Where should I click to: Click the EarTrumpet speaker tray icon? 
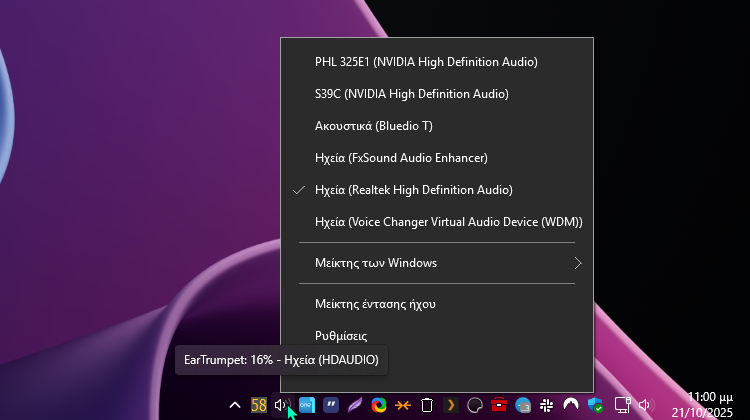pyautogui.click(x=281, y=405)
